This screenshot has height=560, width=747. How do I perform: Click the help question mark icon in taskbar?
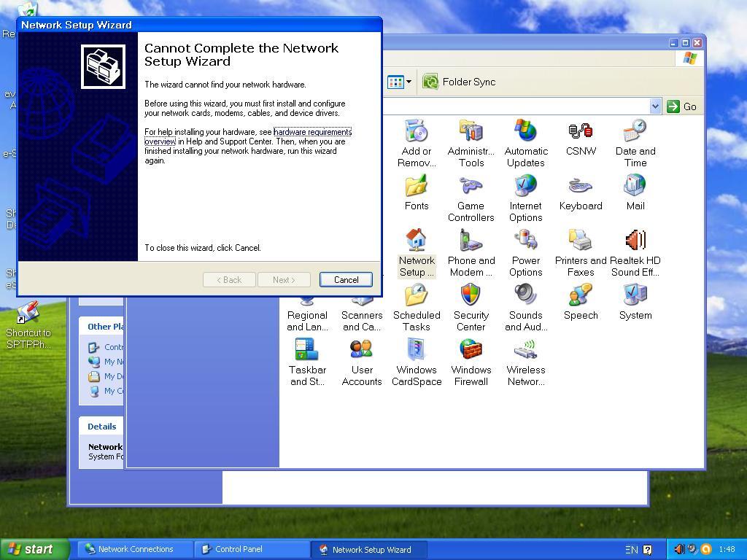tap(648, 550)
